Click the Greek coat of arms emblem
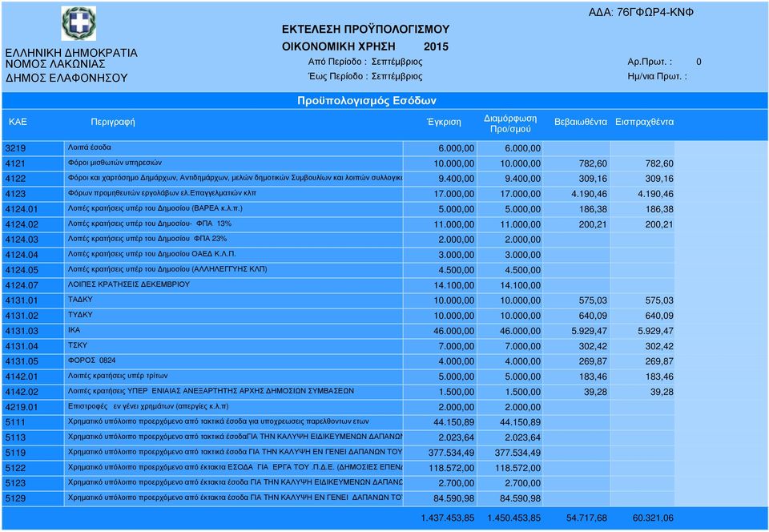This screenshot has width=769, height=532. [79, 23]
